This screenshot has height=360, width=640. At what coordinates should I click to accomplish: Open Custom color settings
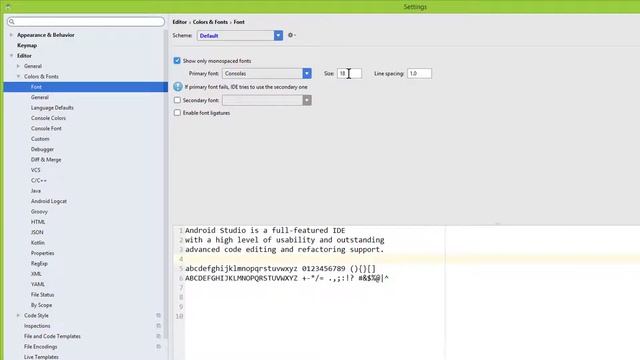click(x=40, y=139)
